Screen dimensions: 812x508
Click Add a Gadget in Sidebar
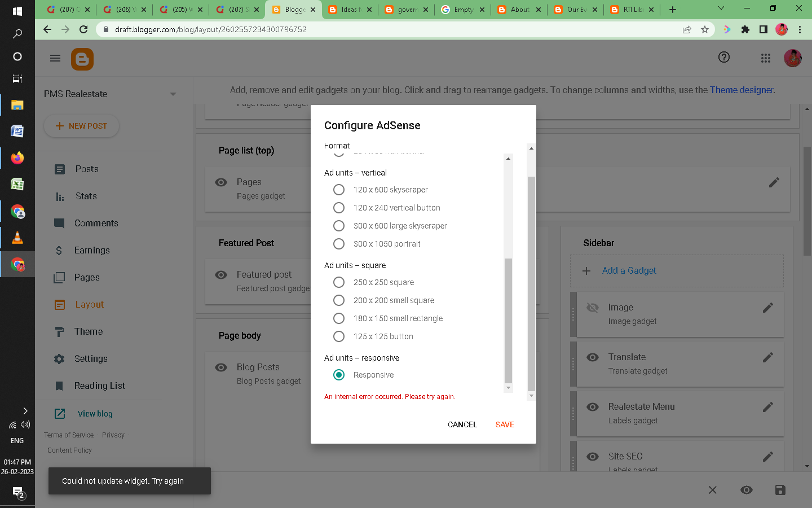coord(629,271)
